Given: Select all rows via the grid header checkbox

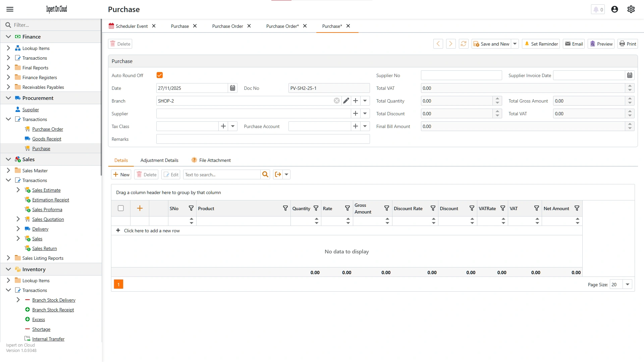Looking at the screenshot, I should [x=120, y=208].
